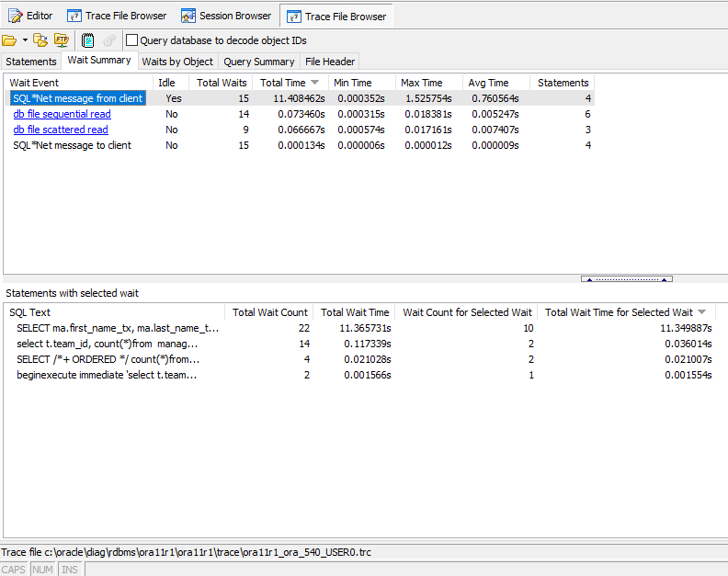Sort by the Wait Event column header

(x=79, y=83)
